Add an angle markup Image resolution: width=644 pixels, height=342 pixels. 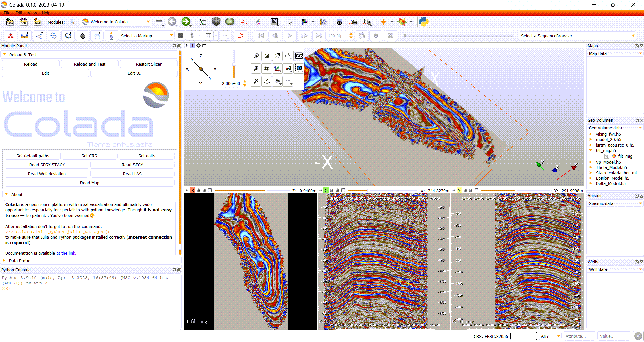[x=39, y=36]
